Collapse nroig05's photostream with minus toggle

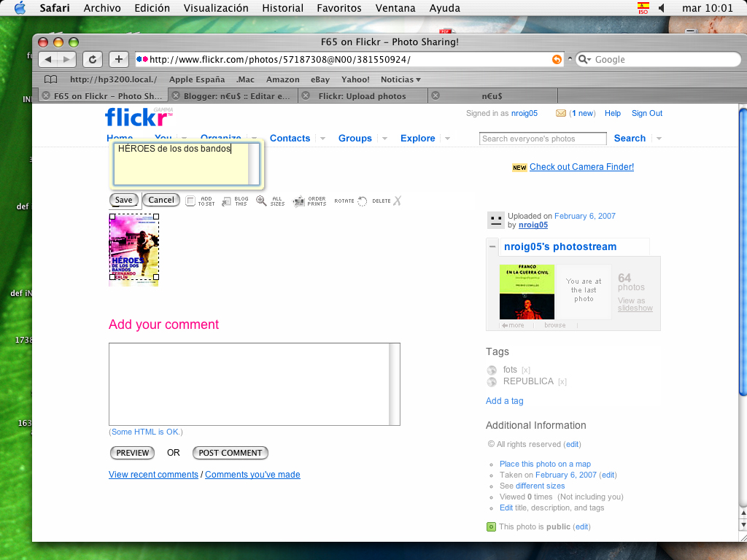click(492, 246)
